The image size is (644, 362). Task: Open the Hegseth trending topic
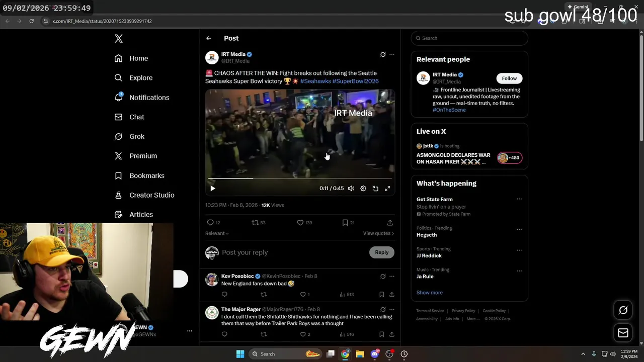427,235
